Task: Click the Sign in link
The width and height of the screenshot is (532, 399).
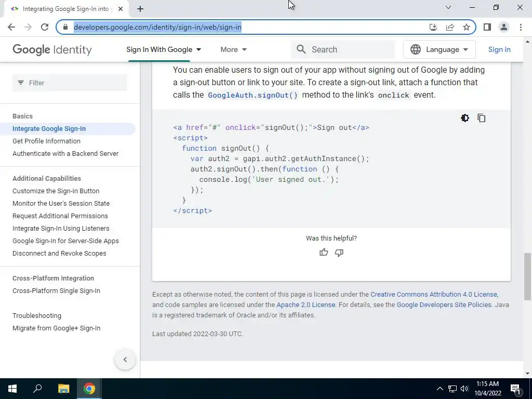Action: coord(499,49)
